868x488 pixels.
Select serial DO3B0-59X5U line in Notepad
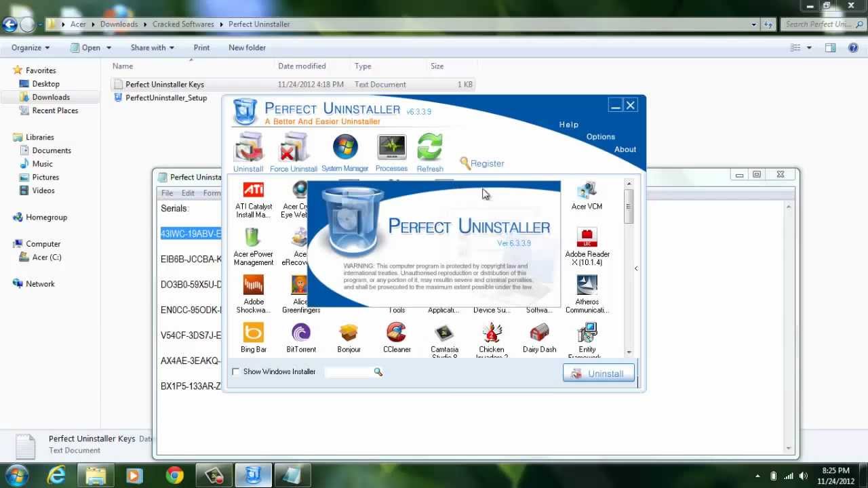[x=191, y=285]
